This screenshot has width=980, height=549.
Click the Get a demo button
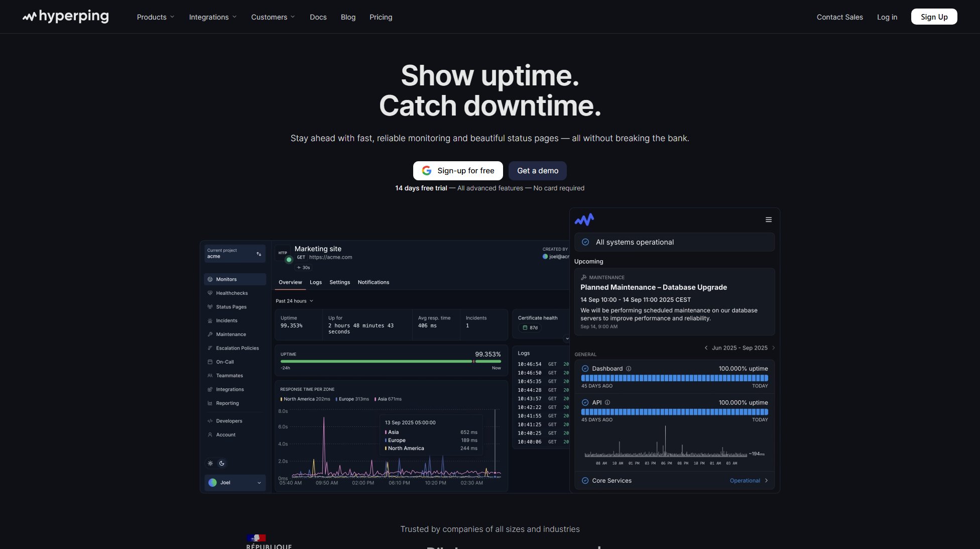(x=538, y=171)
